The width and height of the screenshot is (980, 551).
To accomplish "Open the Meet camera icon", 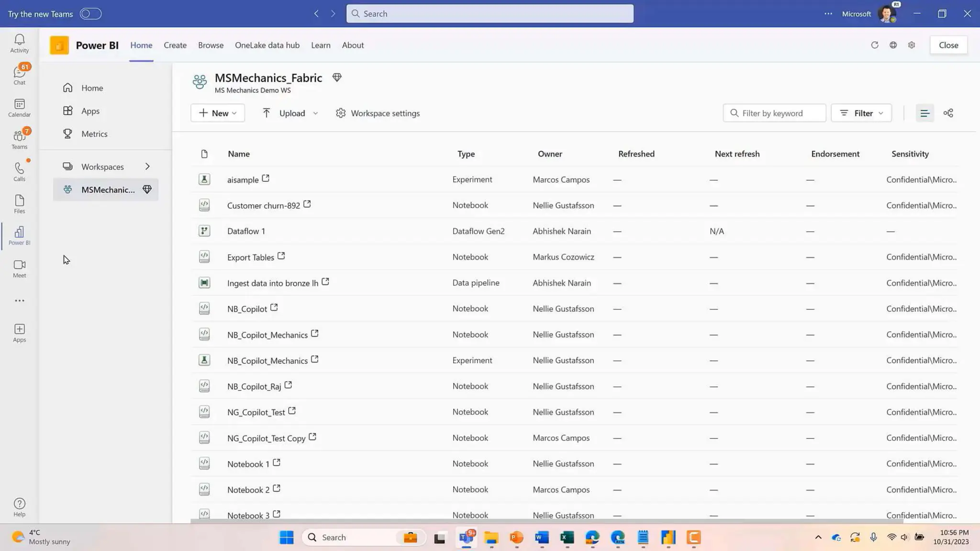I will [19, 268].
